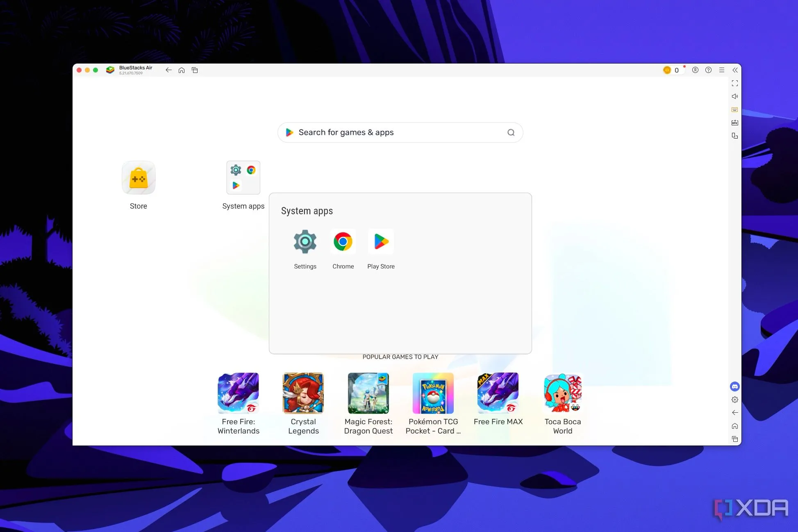Viewport: 798px width, 532px height.
Task: Click Play Store logo in search bar
Action: point(289,132)
